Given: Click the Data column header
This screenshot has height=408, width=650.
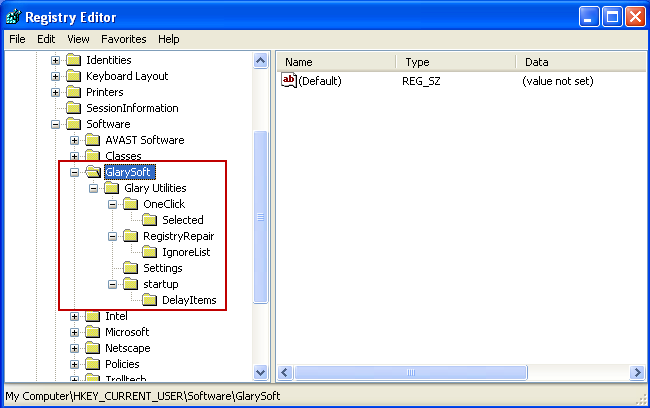Looking at the screenshot, I should 581,62.
